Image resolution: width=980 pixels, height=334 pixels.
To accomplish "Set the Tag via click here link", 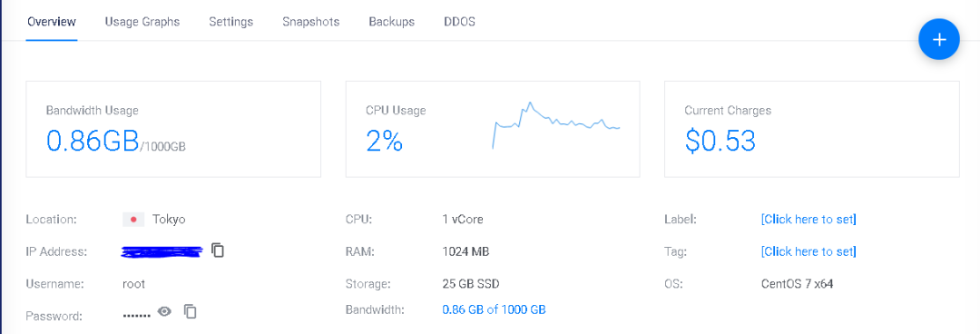I will [808, 251].
